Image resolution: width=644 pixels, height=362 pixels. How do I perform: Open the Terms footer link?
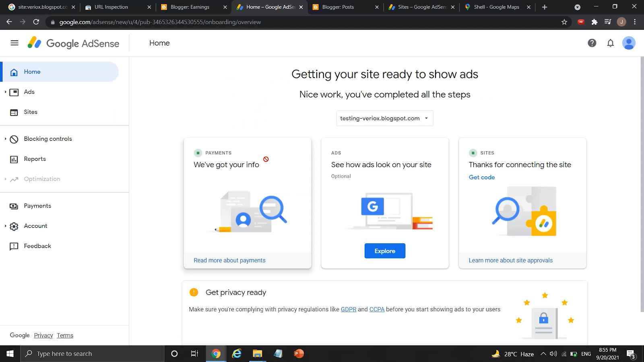click(65, 335)
